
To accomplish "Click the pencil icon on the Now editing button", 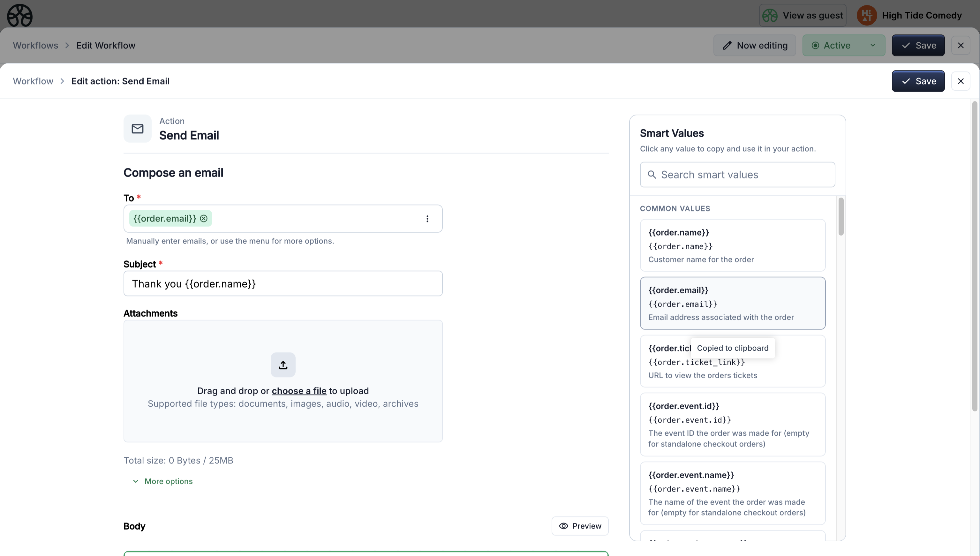I will click(727, 45).
